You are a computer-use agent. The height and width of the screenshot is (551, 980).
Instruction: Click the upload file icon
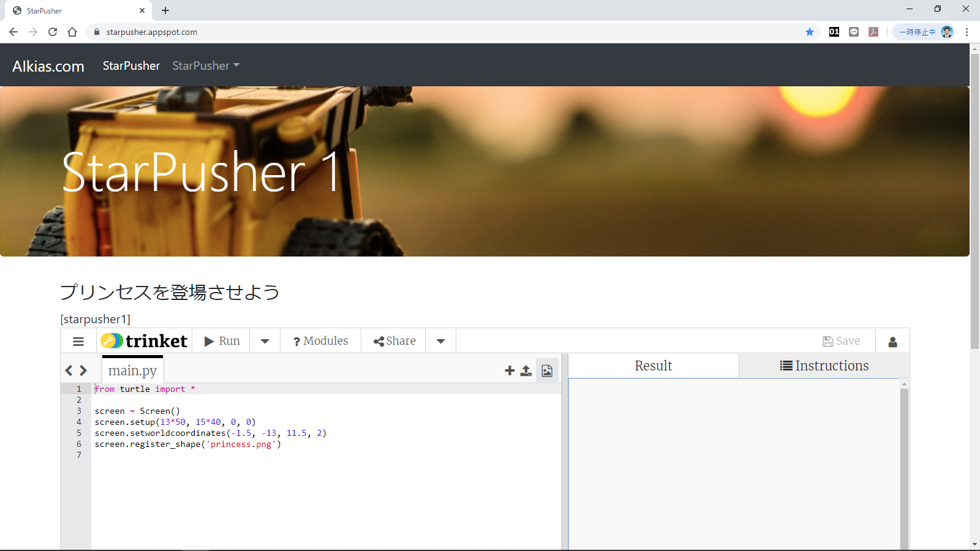pos(526,370)
